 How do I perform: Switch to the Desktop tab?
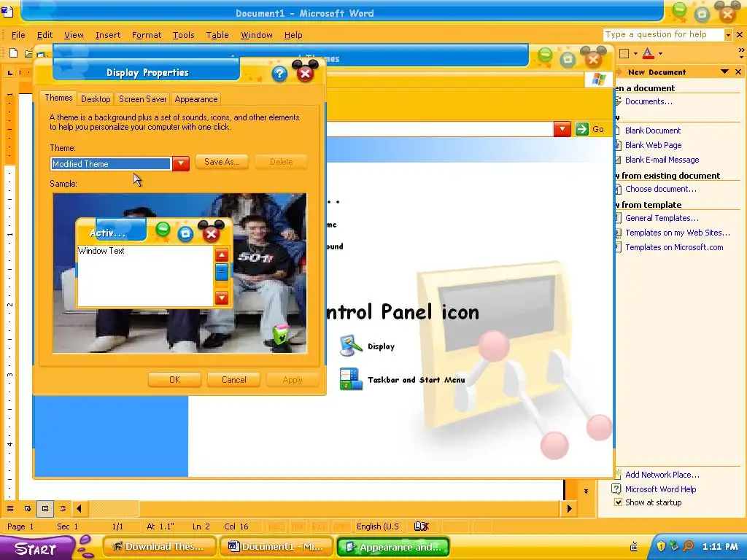point(96,99)
